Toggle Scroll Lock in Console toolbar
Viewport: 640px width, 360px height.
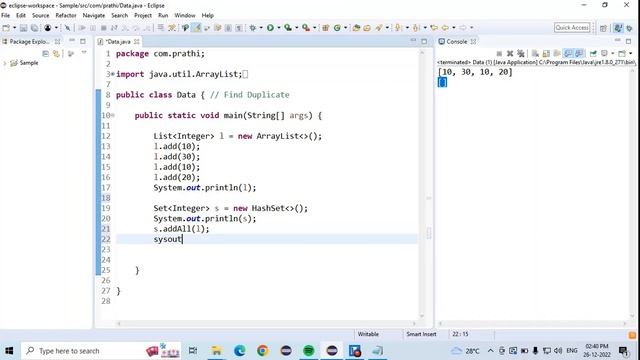coord(546,53)
